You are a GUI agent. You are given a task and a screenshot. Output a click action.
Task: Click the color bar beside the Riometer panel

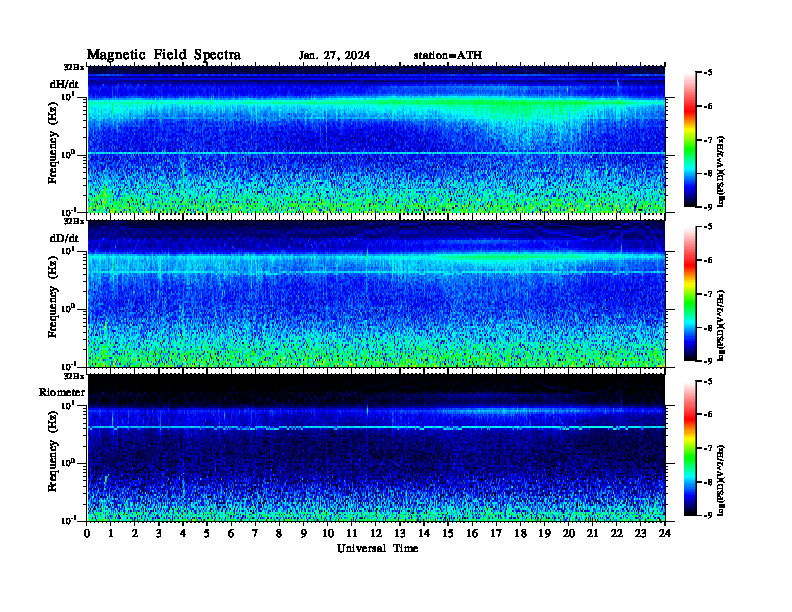tap(690, 448)
